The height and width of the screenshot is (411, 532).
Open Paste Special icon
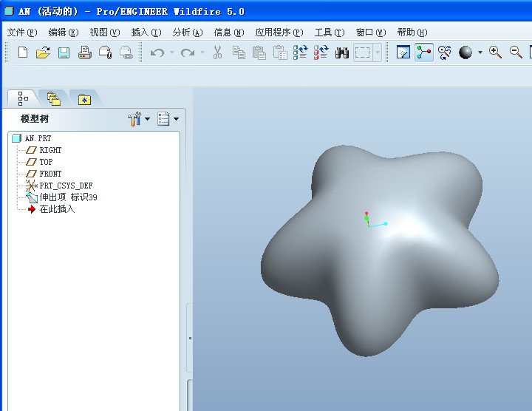coord(280,52)
